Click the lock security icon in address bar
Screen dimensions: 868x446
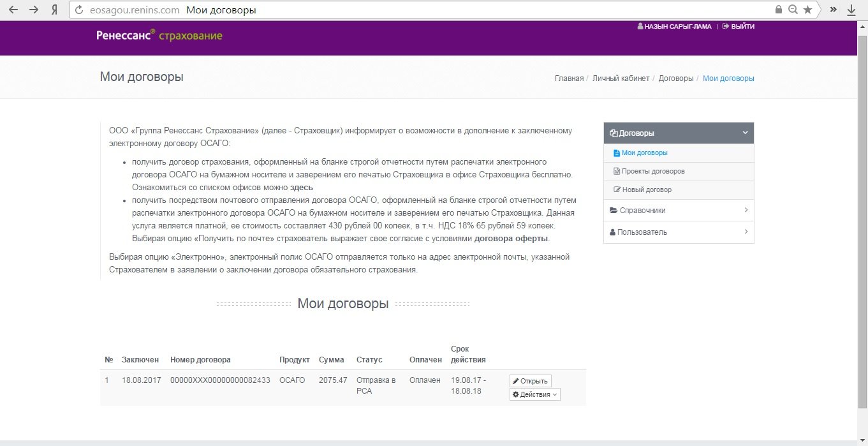point(779,10)
